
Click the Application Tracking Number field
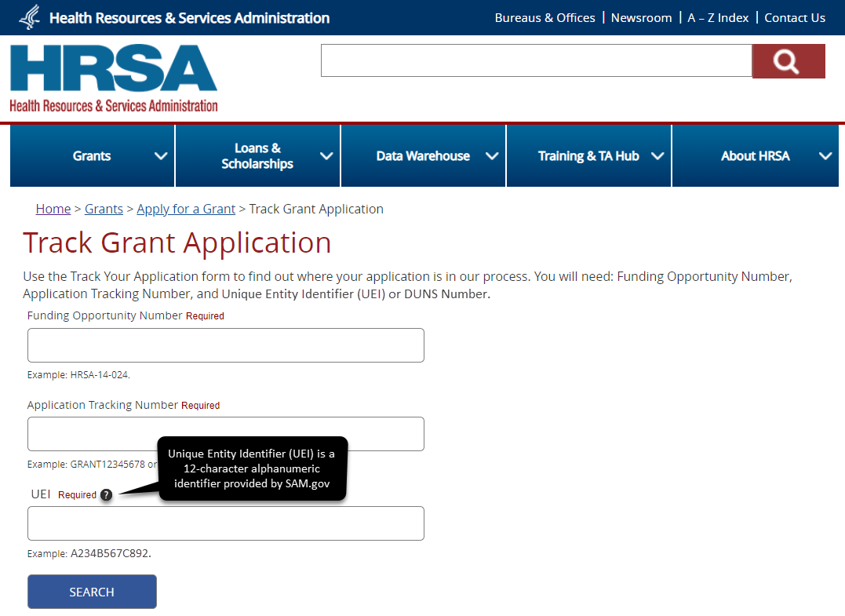pos(226,434)
